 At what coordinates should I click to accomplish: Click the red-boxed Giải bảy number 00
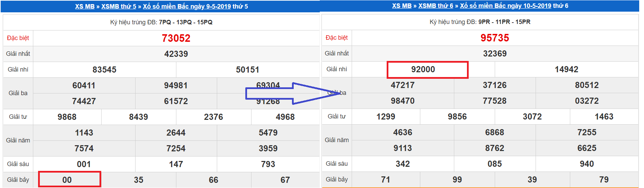pyautogui.click(x=67, y=180)
